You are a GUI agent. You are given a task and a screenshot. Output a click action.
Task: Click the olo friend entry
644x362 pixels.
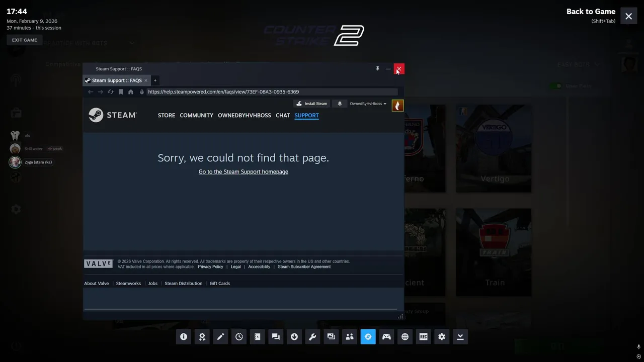click(x=20, y=135)
